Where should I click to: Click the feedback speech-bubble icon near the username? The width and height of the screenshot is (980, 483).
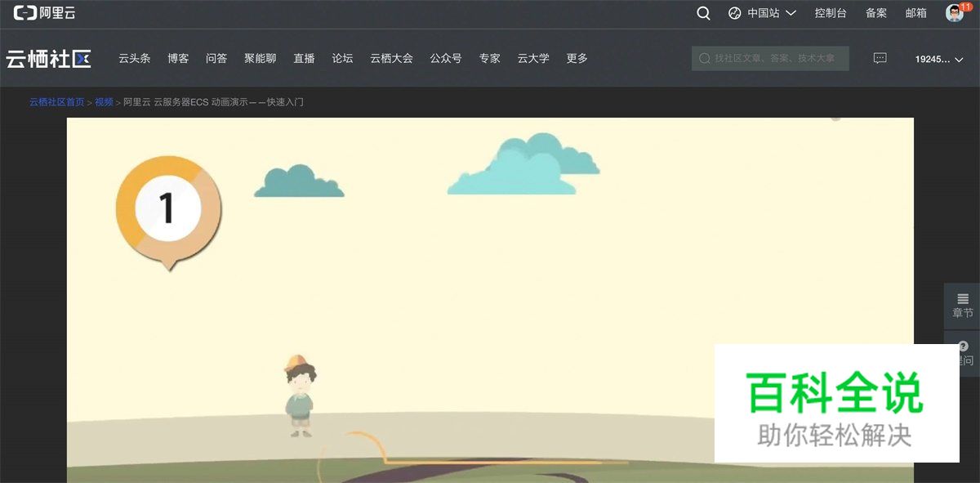coord(880,58)
